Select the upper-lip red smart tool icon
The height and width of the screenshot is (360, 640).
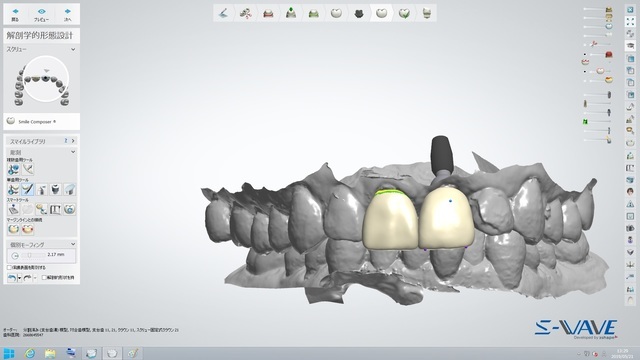pos(27,229)
